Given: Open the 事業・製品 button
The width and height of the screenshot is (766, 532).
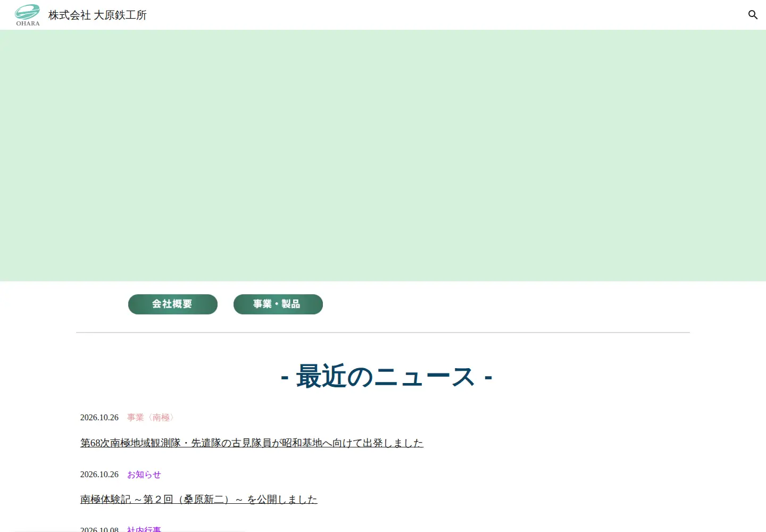Looking at the screenshot, I should tap(278, 304).
